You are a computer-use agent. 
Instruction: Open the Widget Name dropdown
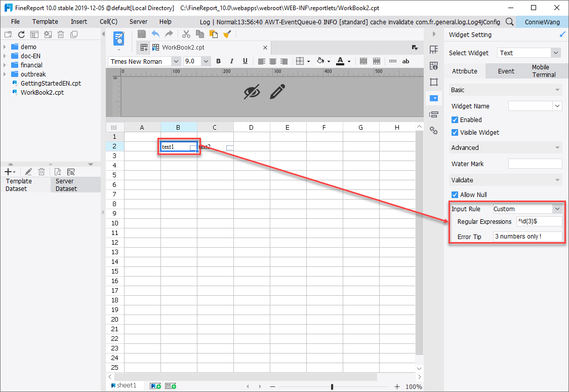(557, 106)
